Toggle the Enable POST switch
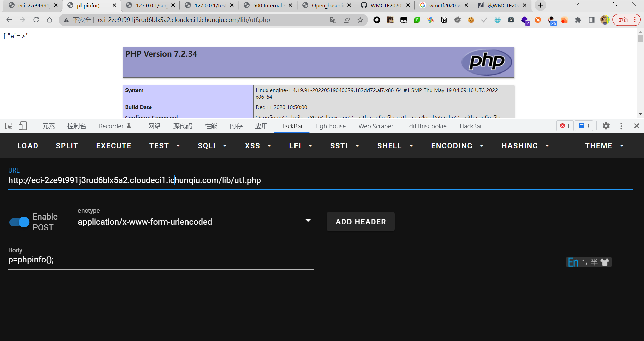 pyautogui.click(x=19, y=222)
